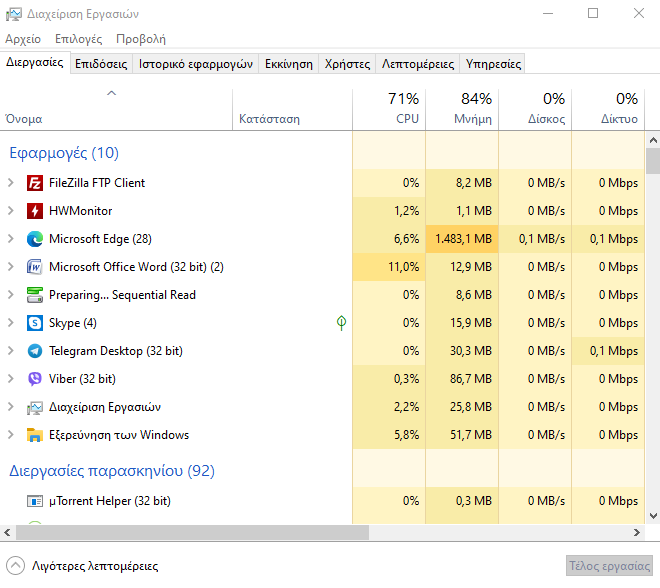Sort by the Όνομα column header
This screenshot has width=660, height=588.
point(116,109)
